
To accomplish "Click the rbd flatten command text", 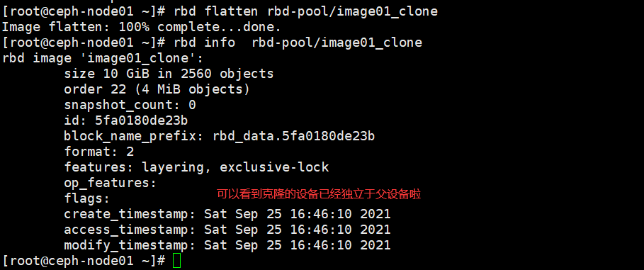I will click(x=306, y=11).
